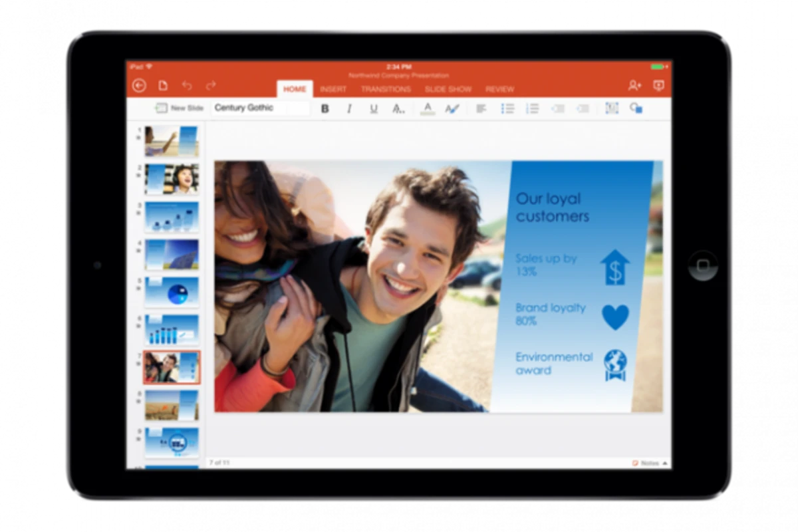The image size is (798, 532).
Task: Add a New Slide
Action: 179,108
